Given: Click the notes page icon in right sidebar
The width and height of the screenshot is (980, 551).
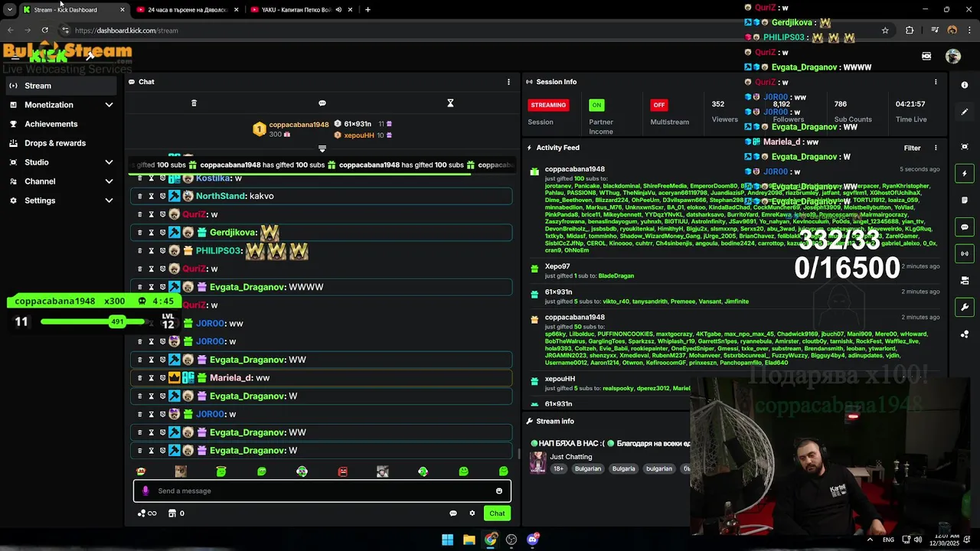Looking at the screenshot, I should click(965, 201).
